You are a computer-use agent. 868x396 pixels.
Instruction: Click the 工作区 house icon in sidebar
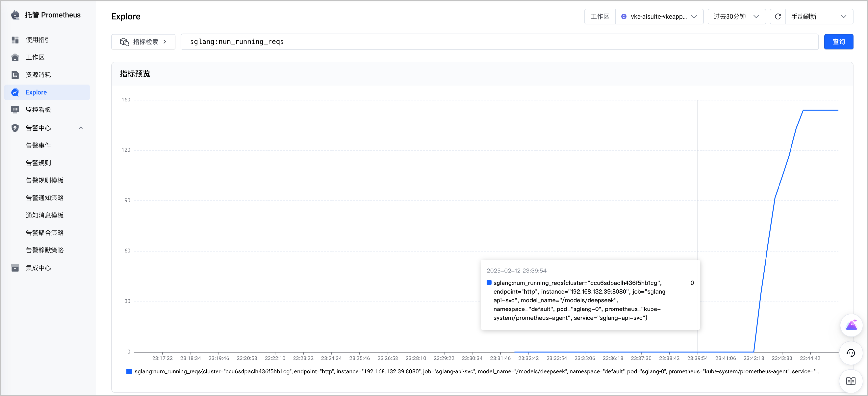click(x=15, y=57)
